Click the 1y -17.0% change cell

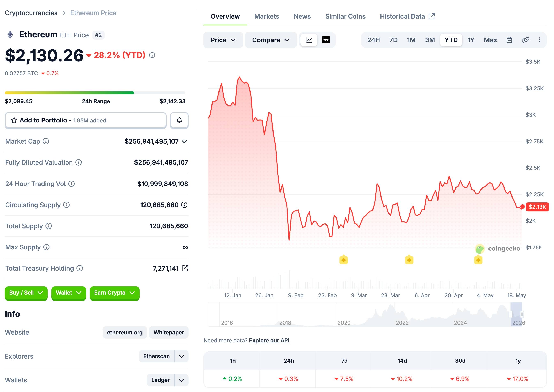coord(517,379)
